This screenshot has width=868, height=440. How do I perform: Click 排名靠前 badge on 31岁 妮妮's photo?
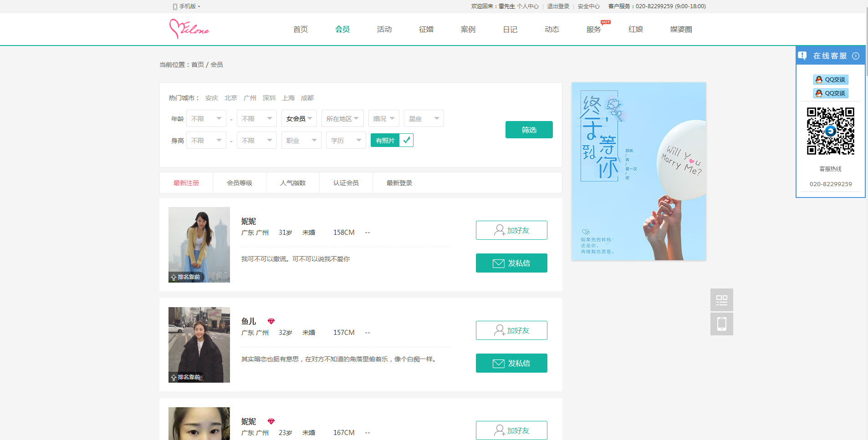(186, 277)
